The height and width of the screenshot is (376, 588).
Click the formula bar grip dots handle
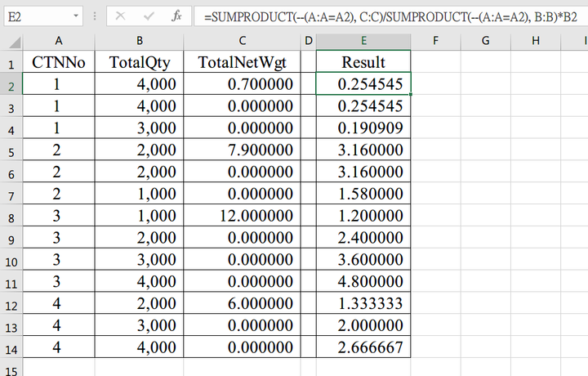pyautogui.click(x=95, y=16)
